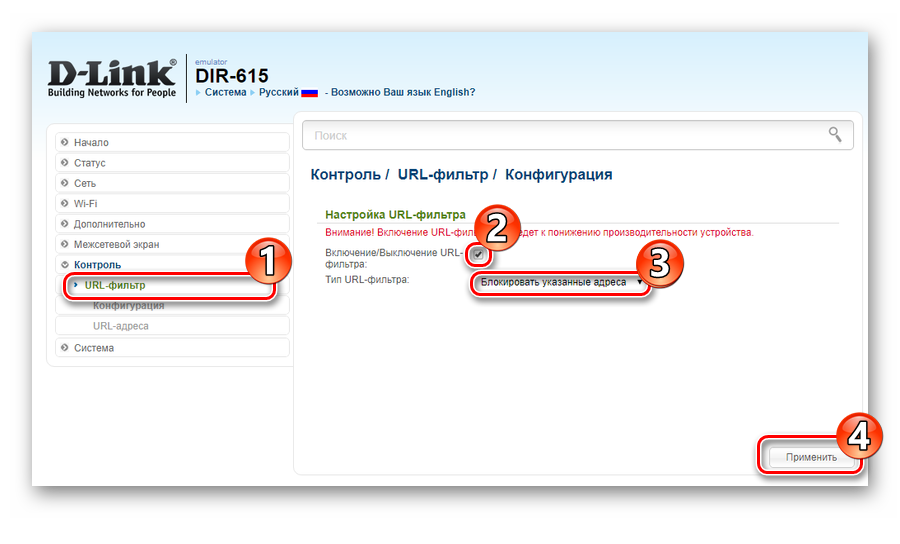
Task: Click the magnifier search icon
Action: point(835,135)
